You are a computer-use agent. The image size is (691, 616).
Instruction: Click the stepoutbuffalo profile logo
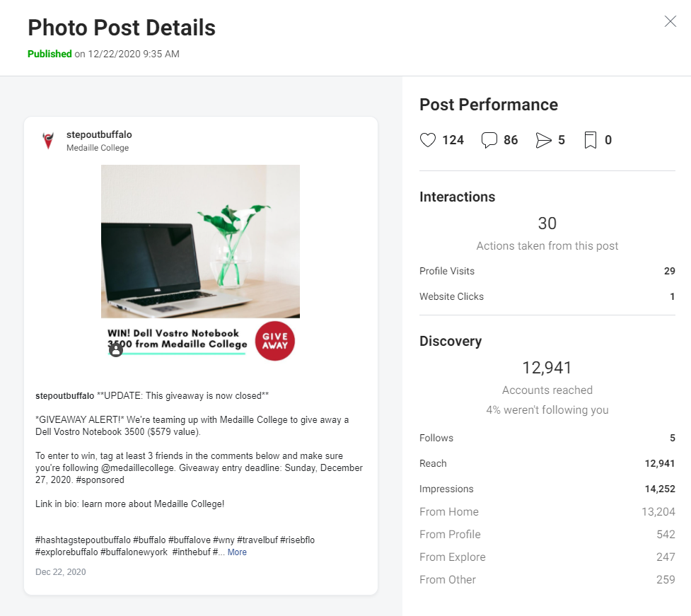click(x=48, y=141)
